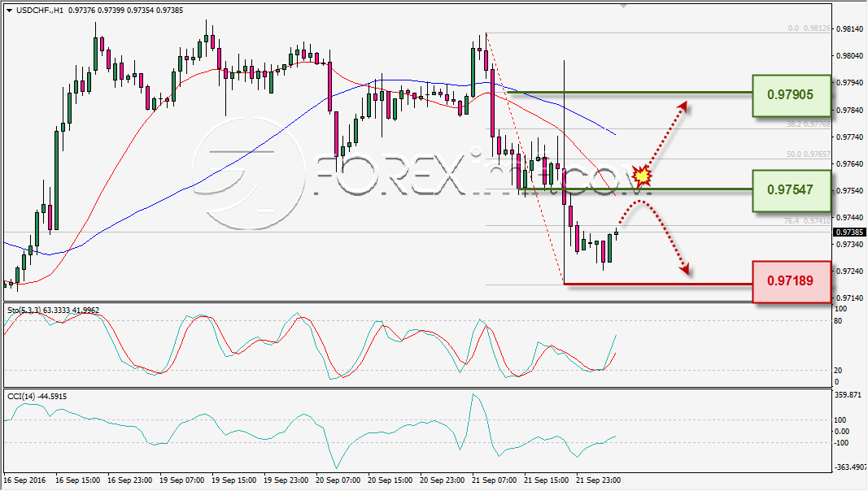Click the CCI(14) -44.5915 indicator label
Screen dimensions: 868x491
(37, 397)
